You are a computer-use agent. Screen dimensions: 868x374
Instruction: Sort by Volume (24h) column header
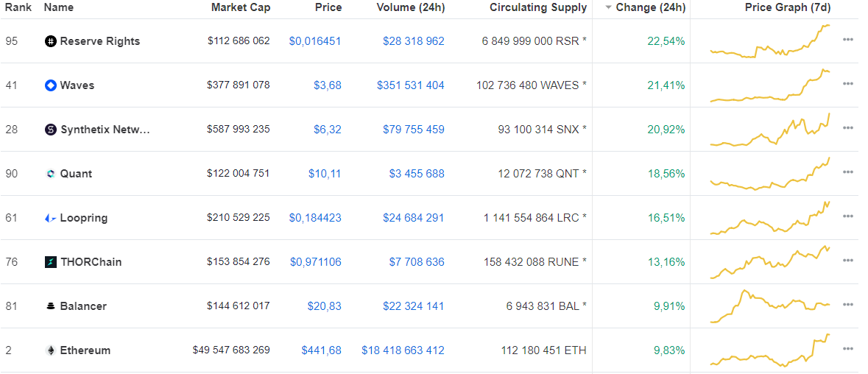[410, 8]
